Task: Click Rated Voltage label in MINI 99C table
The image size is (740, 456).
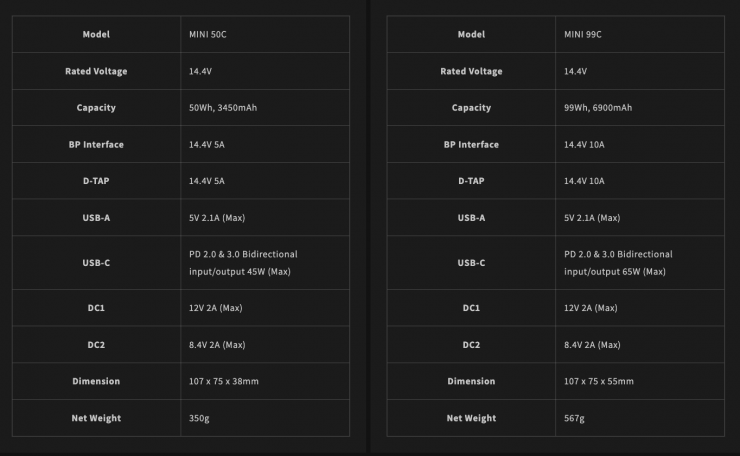Action: point(471,71)
